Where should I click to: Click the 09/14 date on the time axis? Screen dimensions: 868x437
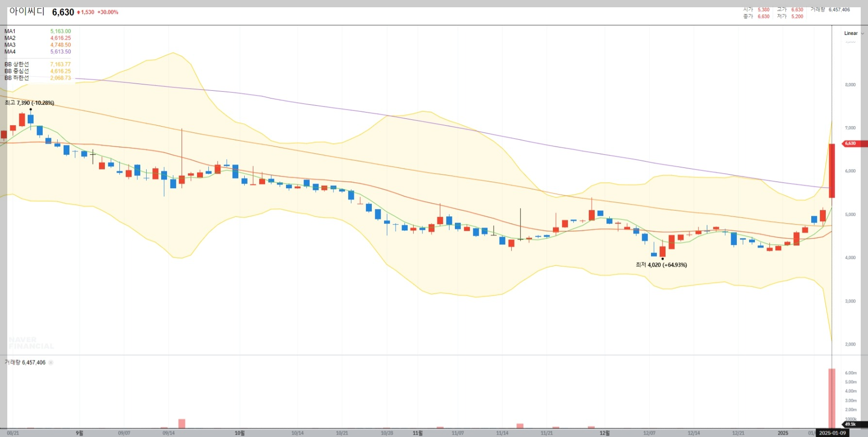pos(168,433)
